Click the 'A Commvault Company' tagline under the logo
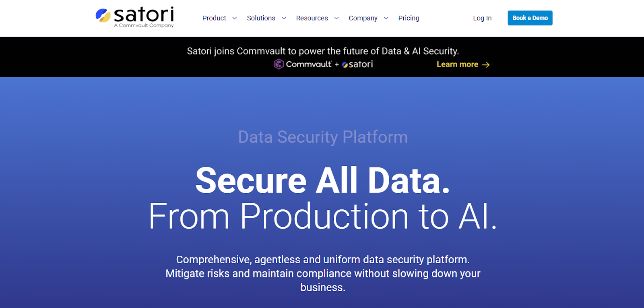 (x=145, y=25)
